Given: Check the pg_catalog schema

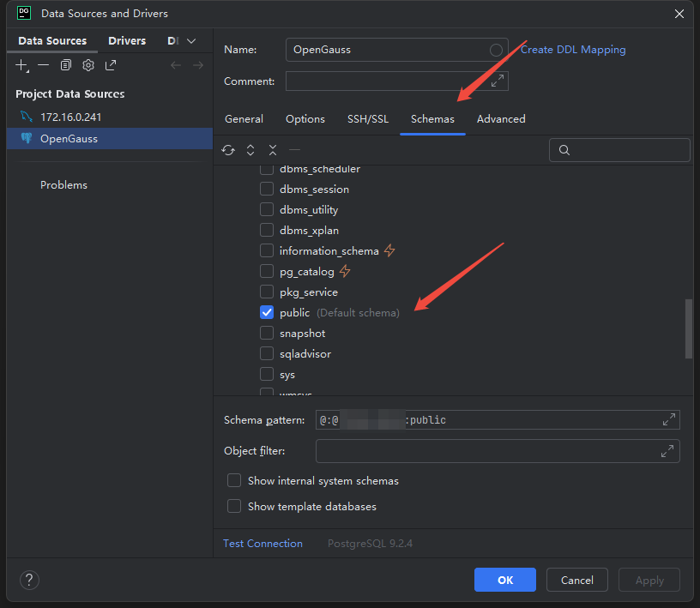Looking at the screenshot, I should click(x=267, y=271).
